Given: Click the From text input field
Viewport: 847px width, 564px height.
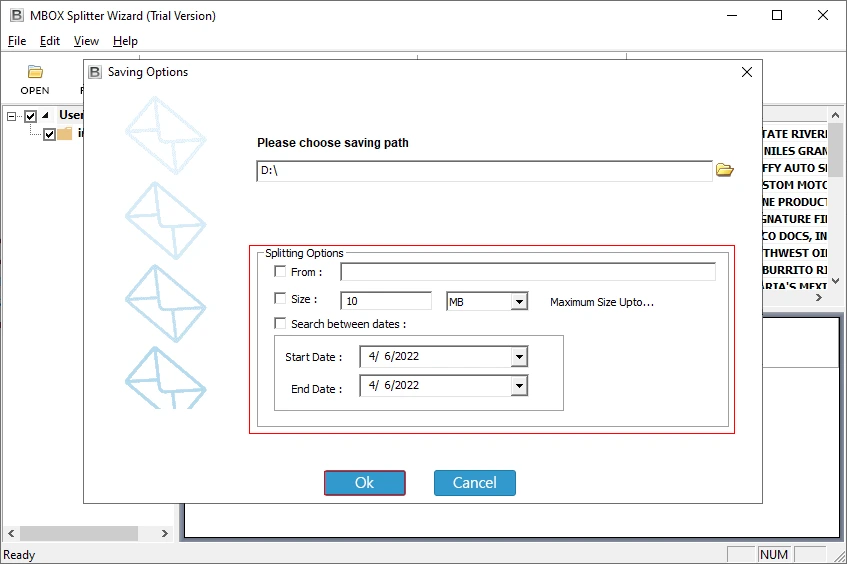Looking at the screenshot, I should [x=528, y=272].
